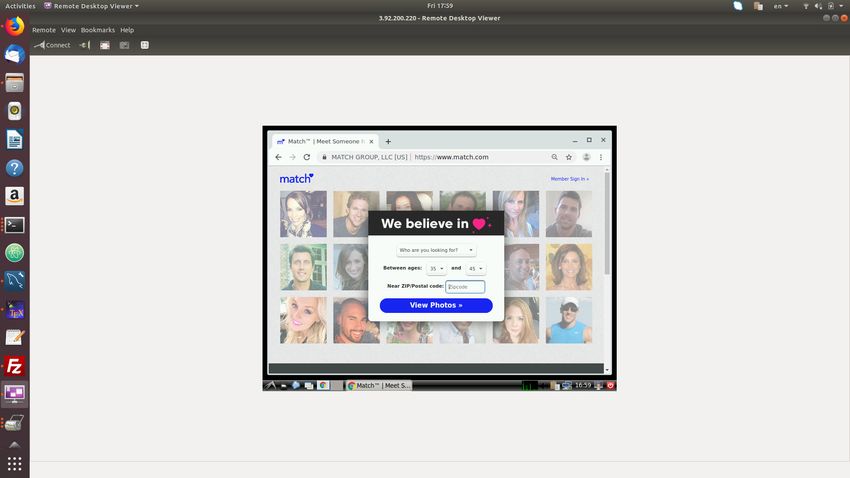The height and width of the screenshot is (478, 850).
Task: Click the Match browser tab
Action: 324,141
